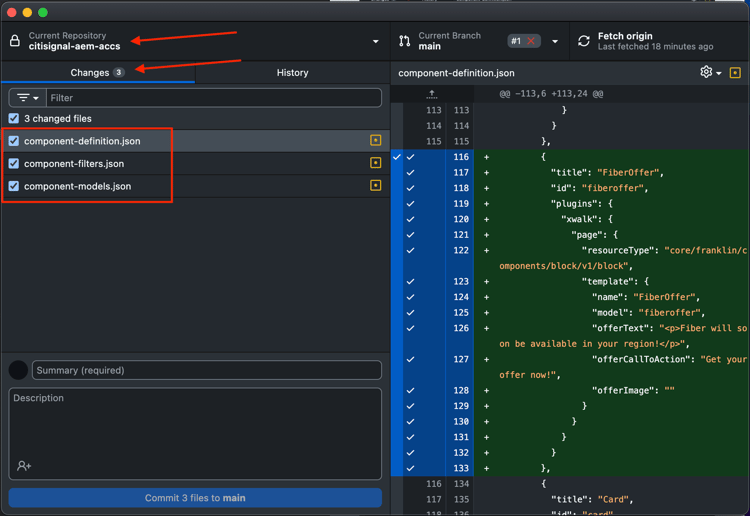750x516 pixels.
Task: Click modified status icon for component-models.json
Action: 375,186
